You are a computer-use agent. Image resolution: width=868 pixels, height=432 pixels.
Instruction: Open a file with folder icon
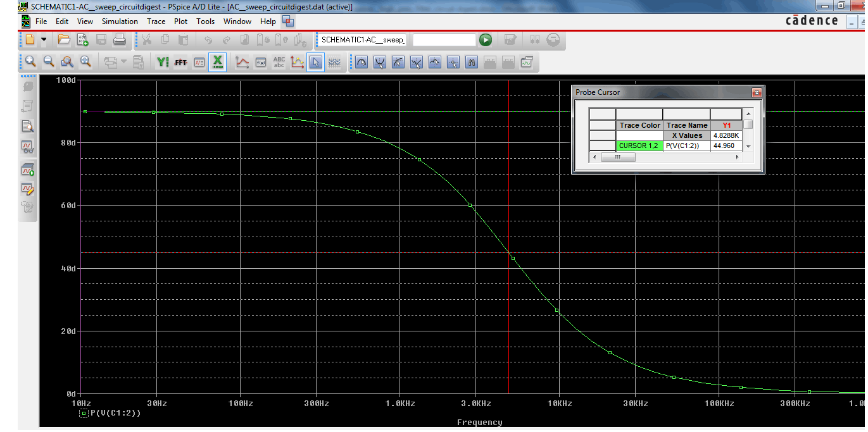(x=64, y=40)
